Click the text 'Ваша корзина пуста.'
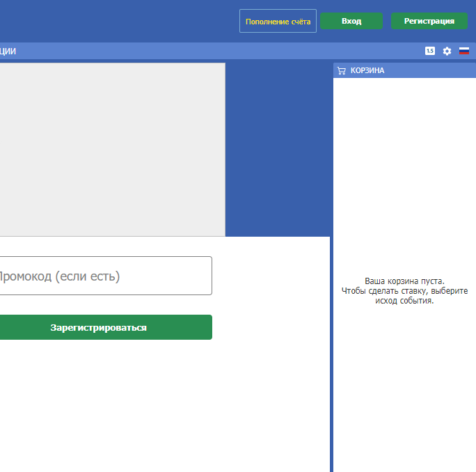The height and width of the screenshot is (472, 476). click(x=404, y=281)
